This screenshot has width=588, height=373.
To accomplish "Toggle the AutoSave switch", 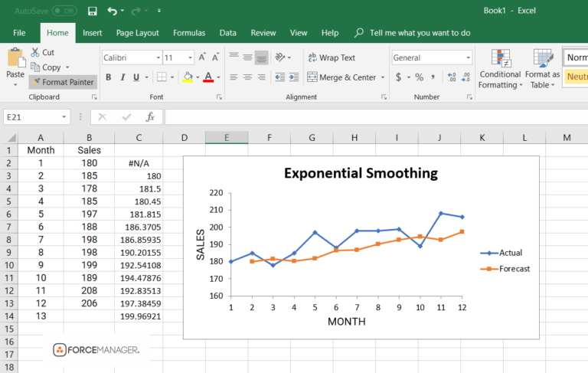I will 64,11.
